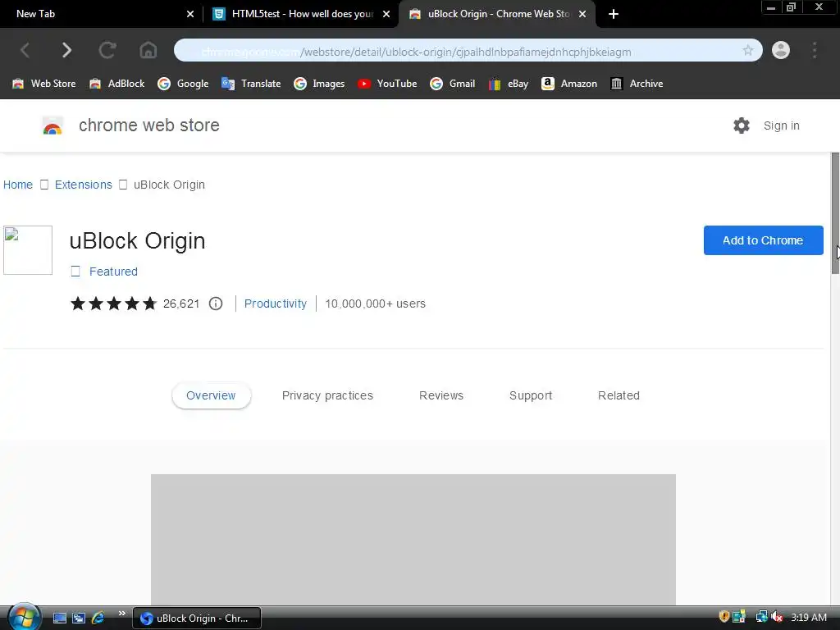Open the Amazon bookmark
The width and height of the screenshot is (840, 630).
569,84
